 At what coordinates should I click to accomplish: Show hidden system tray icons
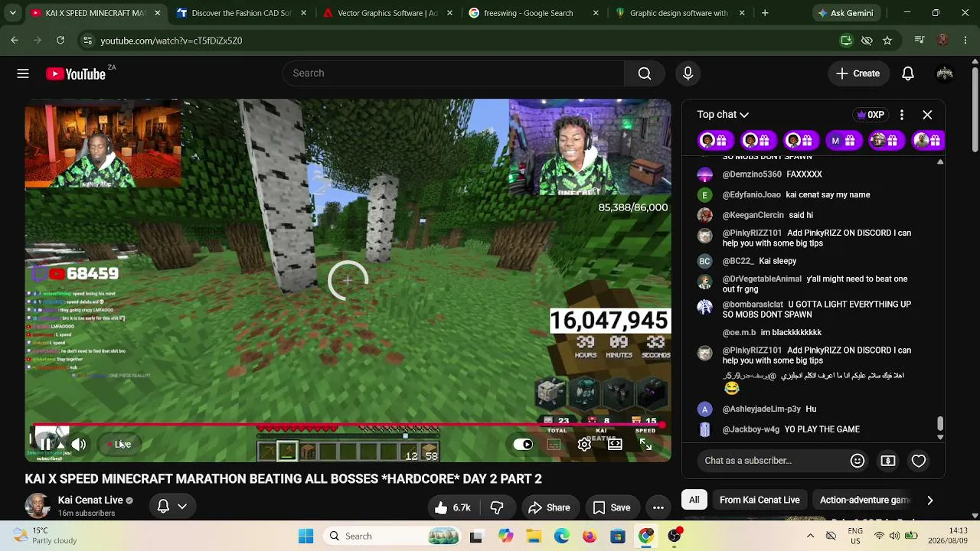(x=810, y=536)
